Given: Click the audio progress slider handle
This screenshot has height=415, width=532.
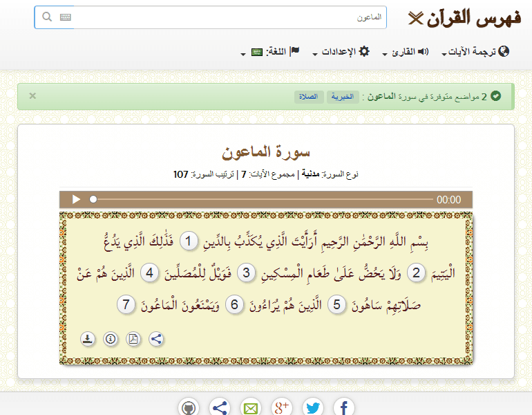Looking at the screenshot, I should click(x=93, y=199).
